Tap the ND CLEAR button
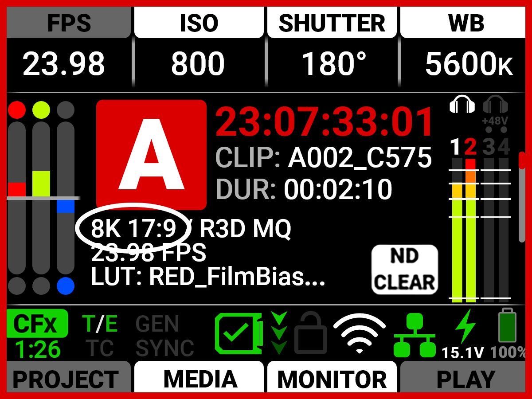This screenshot has height=399, width=532. [x=404, y=270]
